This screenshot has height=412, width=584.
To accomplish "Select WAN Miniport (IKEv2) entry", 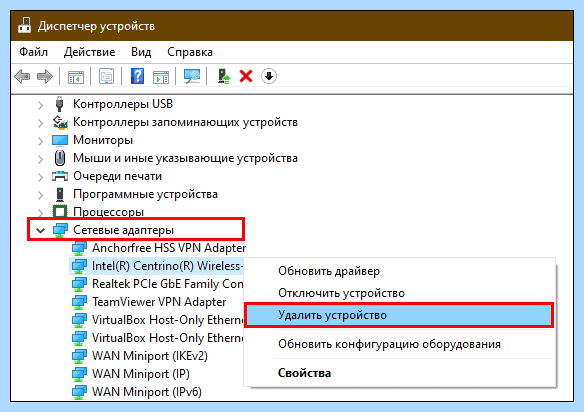I will tap(150, 356).
